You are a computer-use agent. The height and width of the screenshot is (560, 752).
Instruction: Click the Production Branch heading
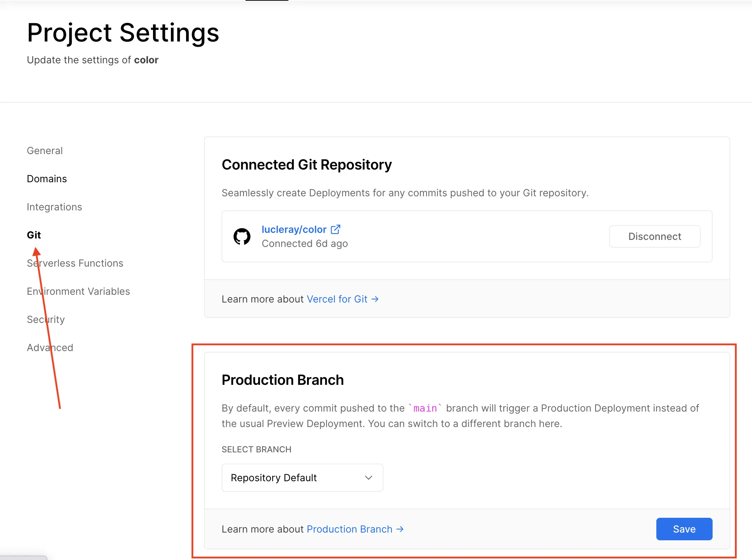(x=282, y=380)
